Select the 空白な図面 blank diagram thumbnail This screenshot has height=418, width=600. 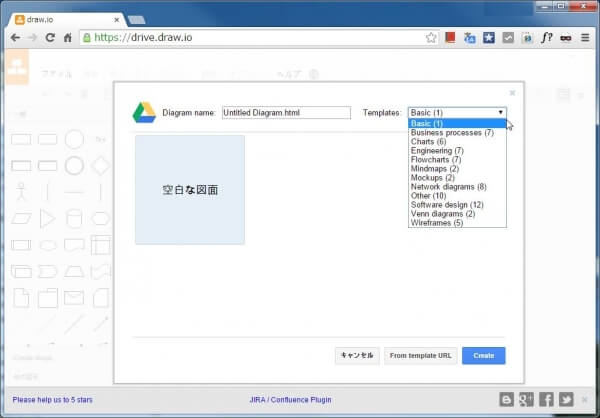coord(190,189)
